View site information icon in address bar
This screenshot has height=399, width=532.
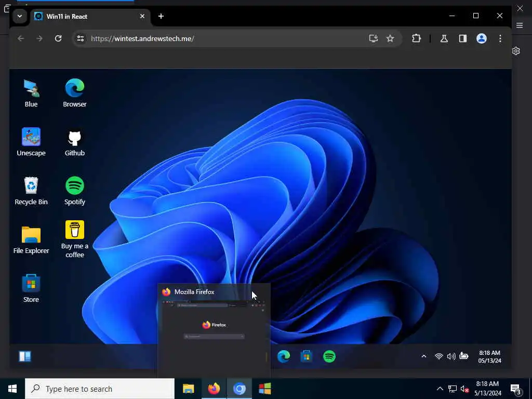tap(81, 38)
